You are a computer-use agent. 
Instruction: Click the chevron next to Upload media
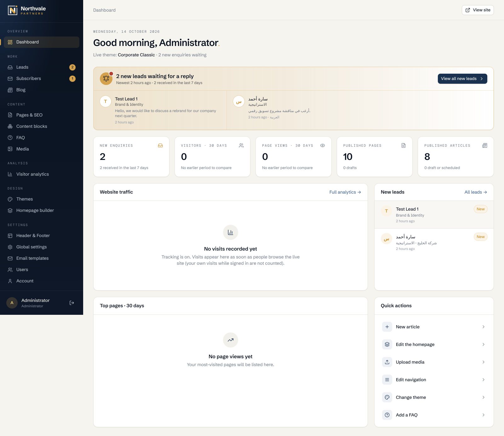click(x=484, y=362)
